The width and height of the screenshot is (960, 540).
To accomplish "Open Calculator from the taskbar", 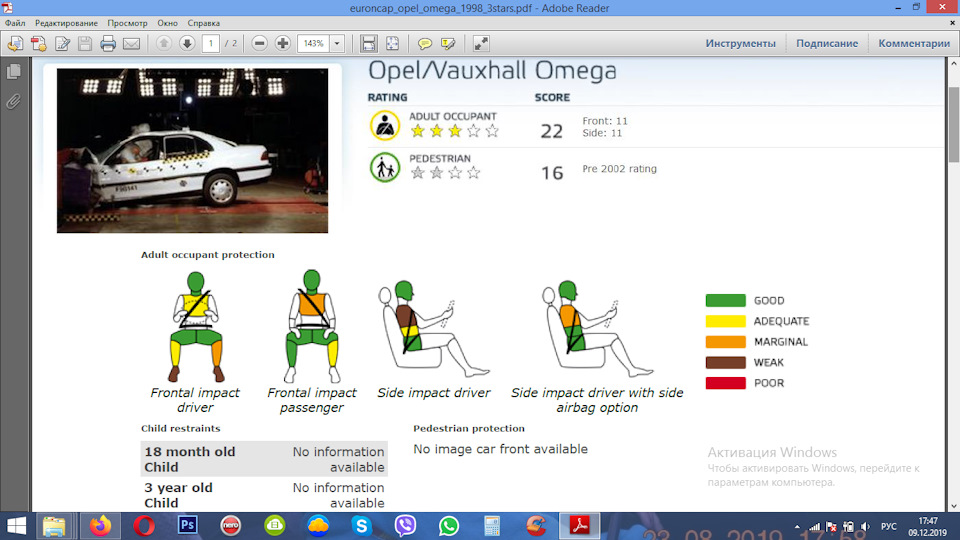I will pos(492,526).
